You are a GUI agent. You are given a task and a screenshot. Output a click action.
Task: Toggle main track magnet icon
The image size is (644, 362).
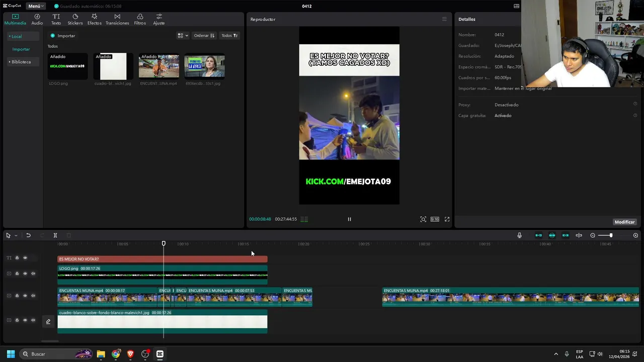pos(538,235)
